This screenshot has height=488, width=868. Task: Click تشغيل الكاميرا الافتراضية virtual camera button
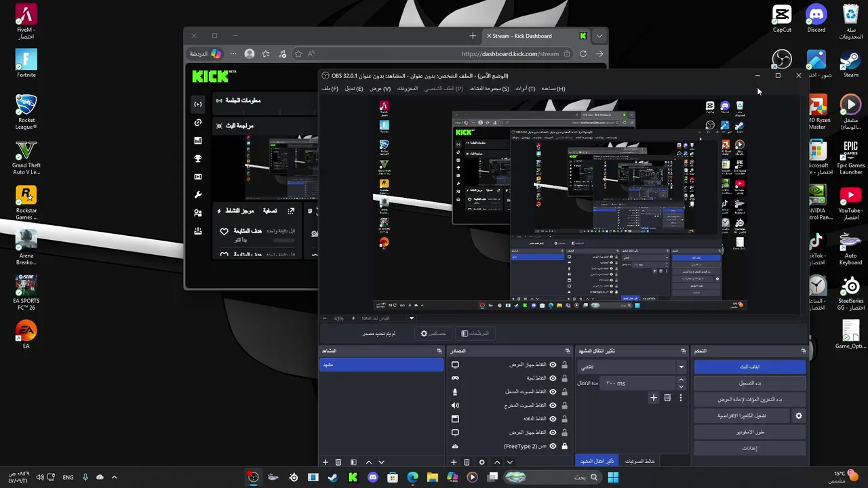click(x=742, y=415)
